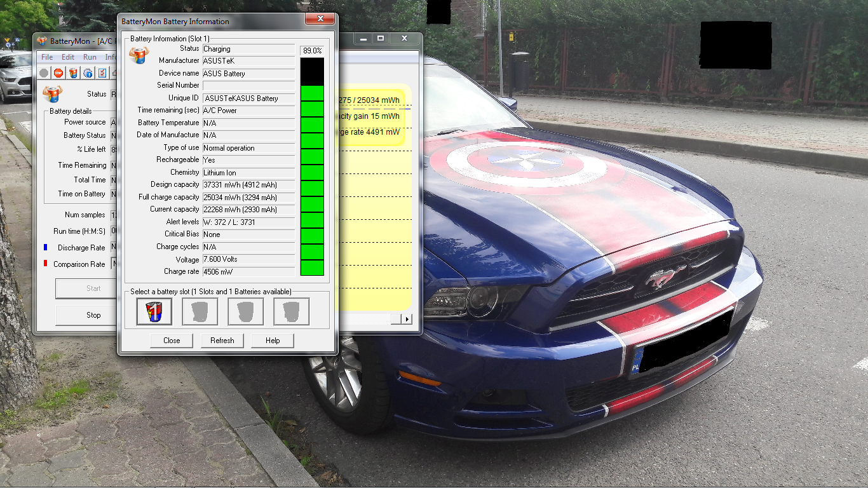Open the Run menu in BatteryMon
This screenshot has height=488, width=868.
tap(90, 57)
